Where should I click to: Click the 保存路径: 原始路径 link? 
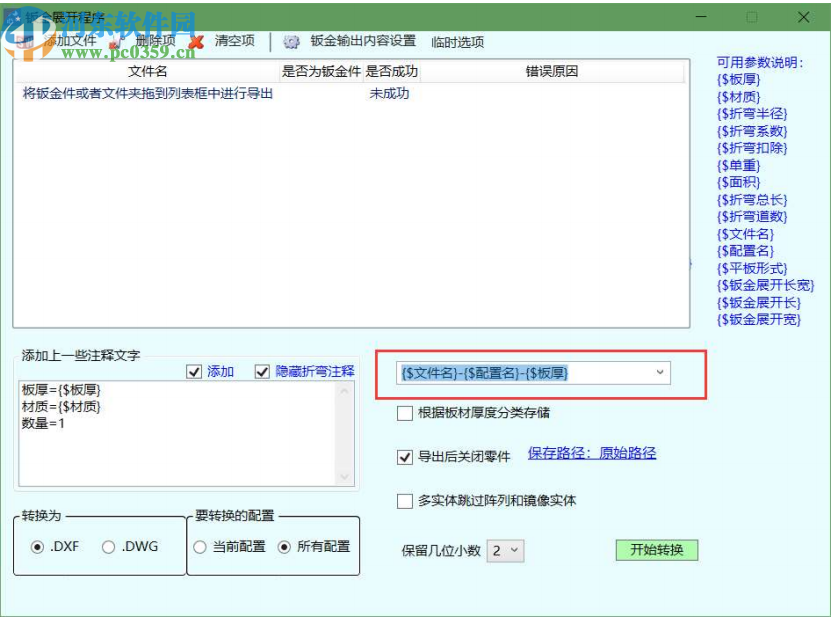[592, 453]
